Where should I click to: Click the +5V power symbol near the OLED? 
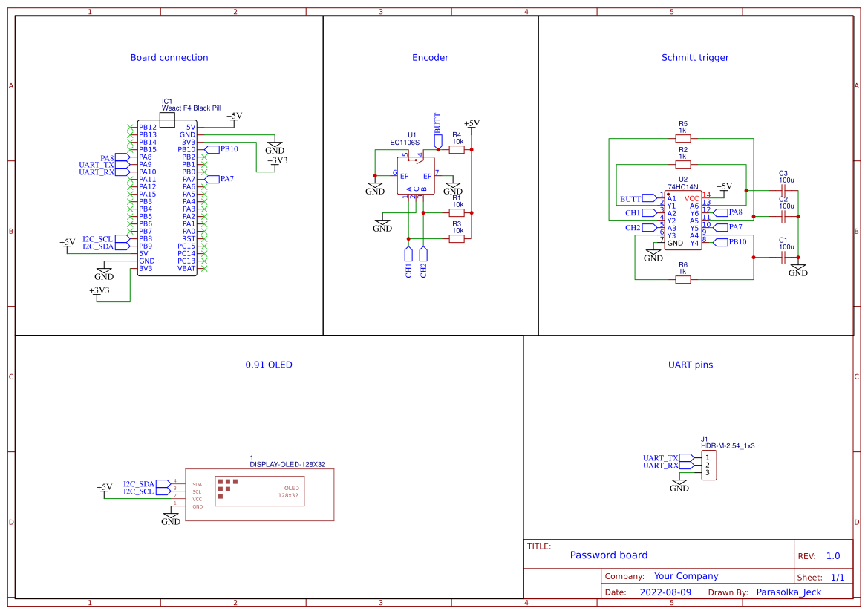point(104,486)
